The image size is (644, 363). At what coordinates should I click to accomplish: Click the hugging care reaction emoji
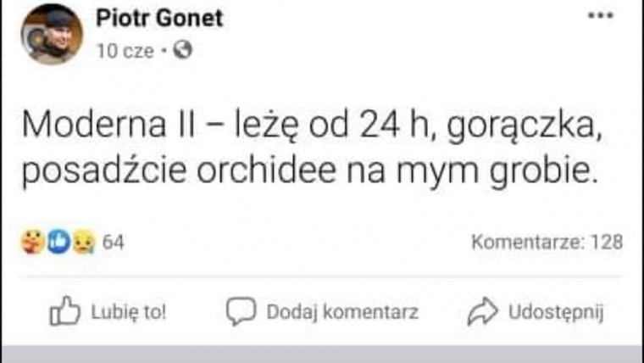pos(32,243)
